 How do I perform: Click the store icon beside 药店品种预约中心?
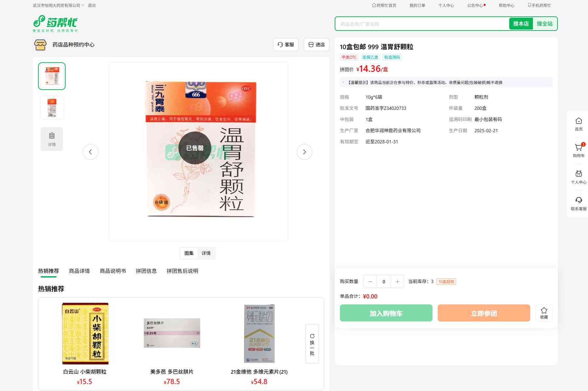point(40,45)
